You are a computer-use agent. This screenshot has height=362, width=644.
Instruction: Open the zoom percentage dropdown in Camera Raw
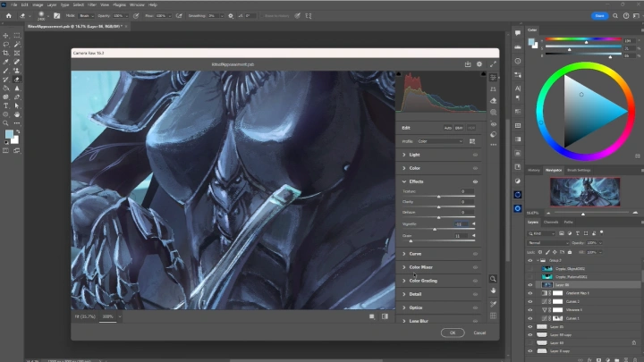click(120, 316)
